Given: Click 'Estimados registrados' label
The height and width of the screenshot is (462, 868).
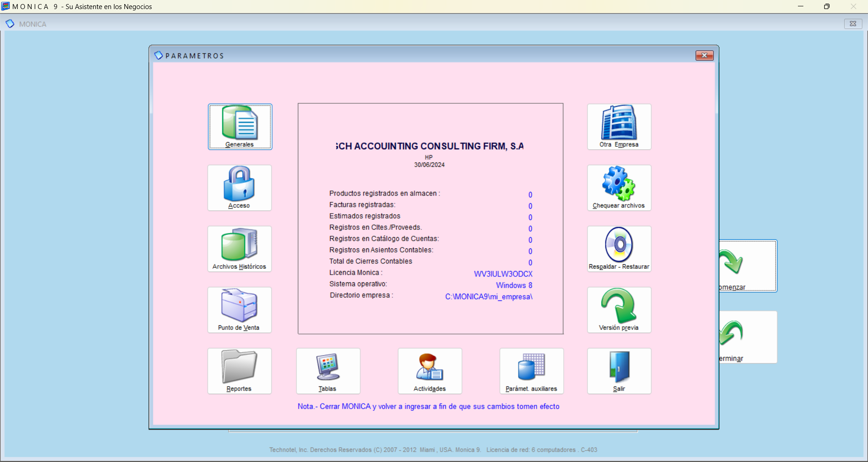Looking at the screenshot, I should [365, 216].
